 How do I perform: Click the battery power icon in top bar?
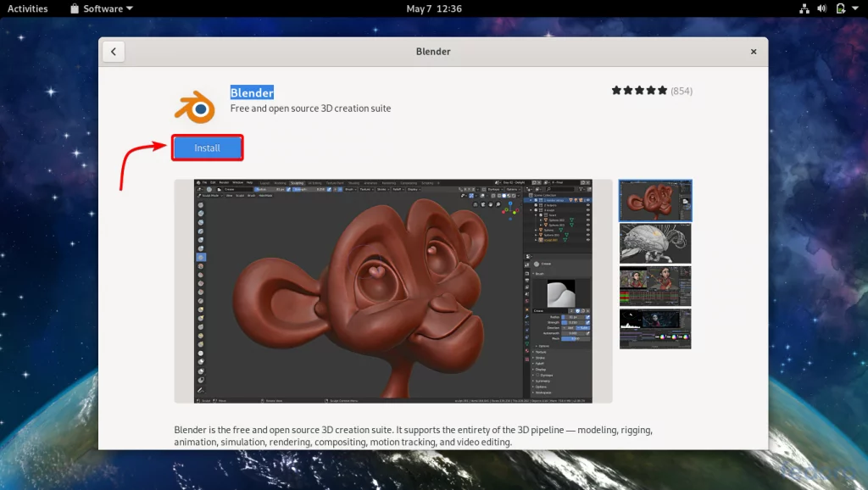840,8
